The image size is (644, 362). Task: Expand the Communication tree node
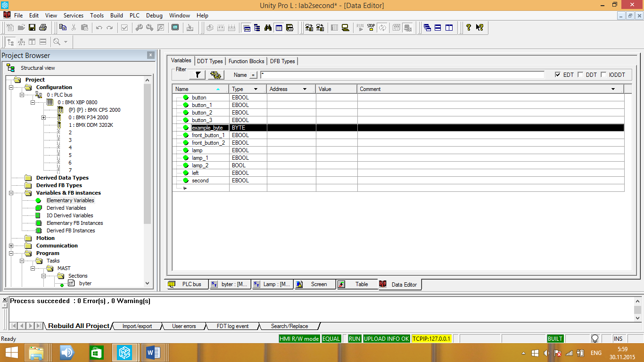(x=11, y=246)
